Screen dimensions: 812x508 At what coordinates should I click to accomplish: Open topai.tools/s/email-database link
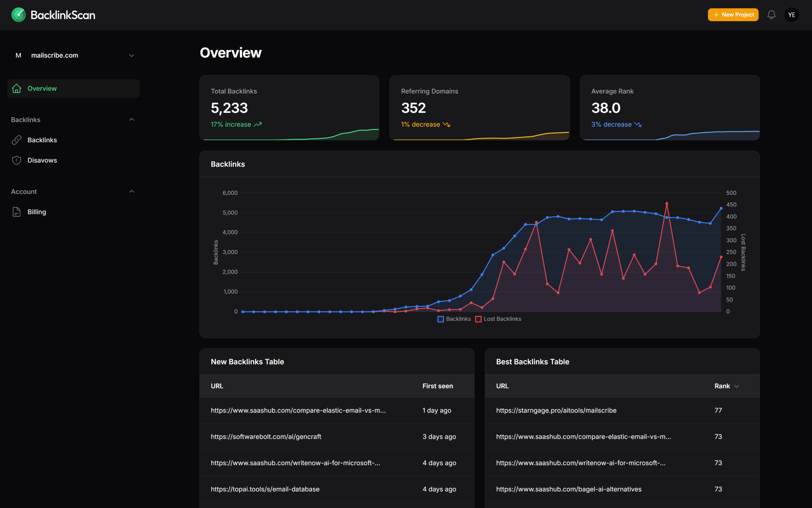coord(265,489)
